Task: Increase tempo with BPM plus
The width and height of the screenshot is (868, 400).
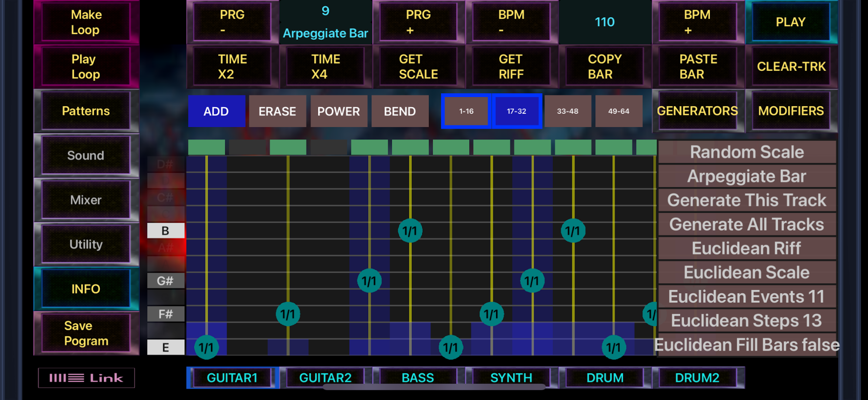Action: click(698, 22)
